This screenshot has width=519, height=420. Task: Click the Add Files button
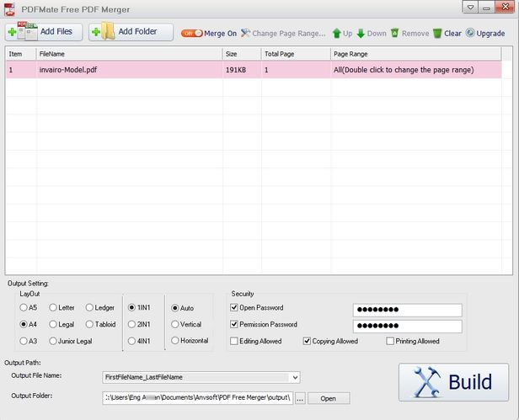pyautogui.click(x=44, y=32)
